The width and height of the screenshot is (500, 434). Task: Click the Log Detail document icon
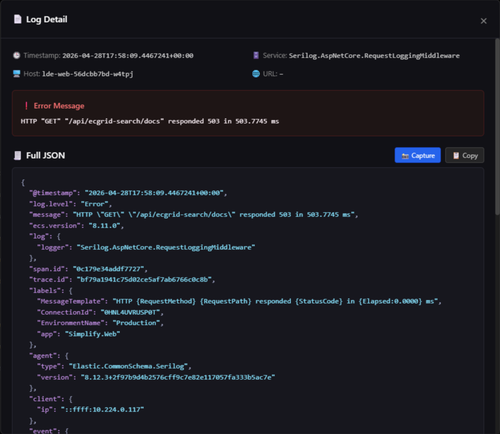(18, 19)
